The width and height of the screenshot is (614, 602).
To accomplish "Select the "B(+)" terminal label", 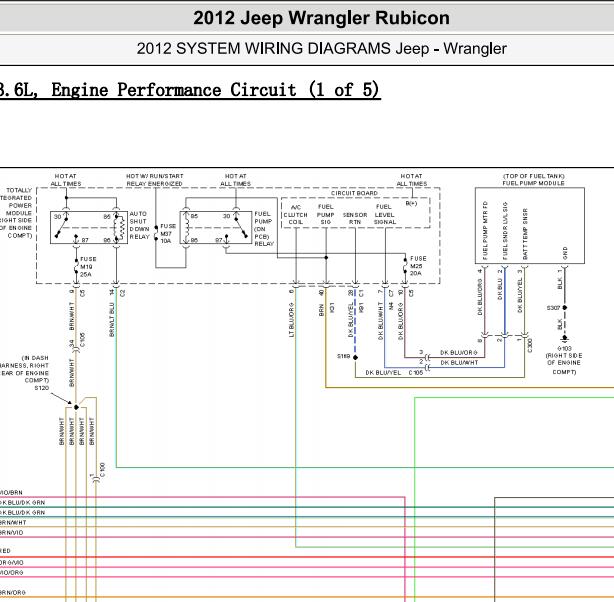I will pos(411,203).
